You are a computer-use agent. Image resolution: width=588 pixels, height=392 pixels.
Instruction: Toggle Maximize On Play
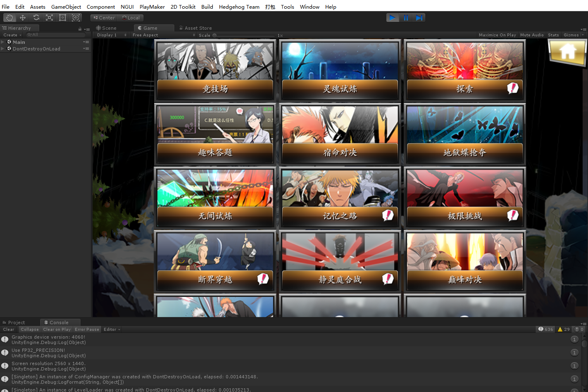[x=497, y=35]
